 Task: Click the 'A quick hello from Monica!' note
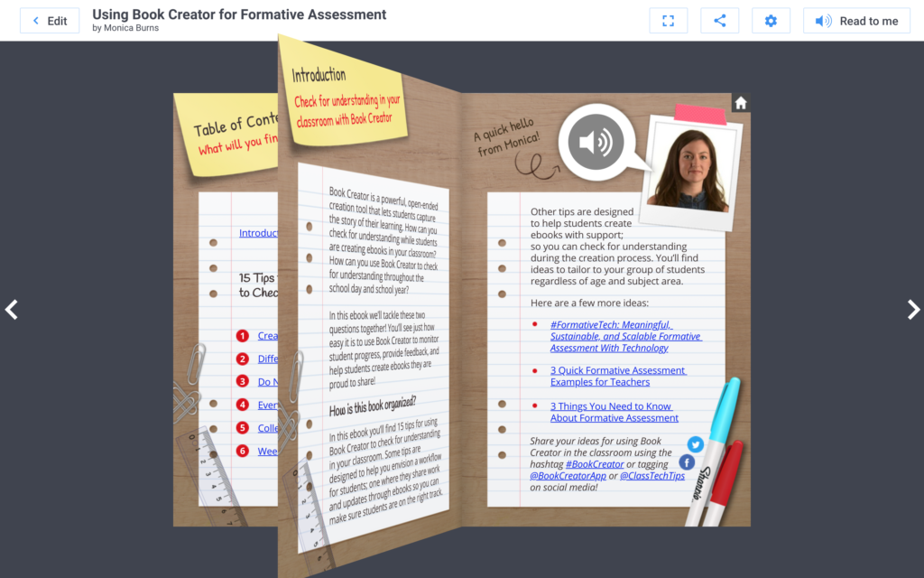507,137
